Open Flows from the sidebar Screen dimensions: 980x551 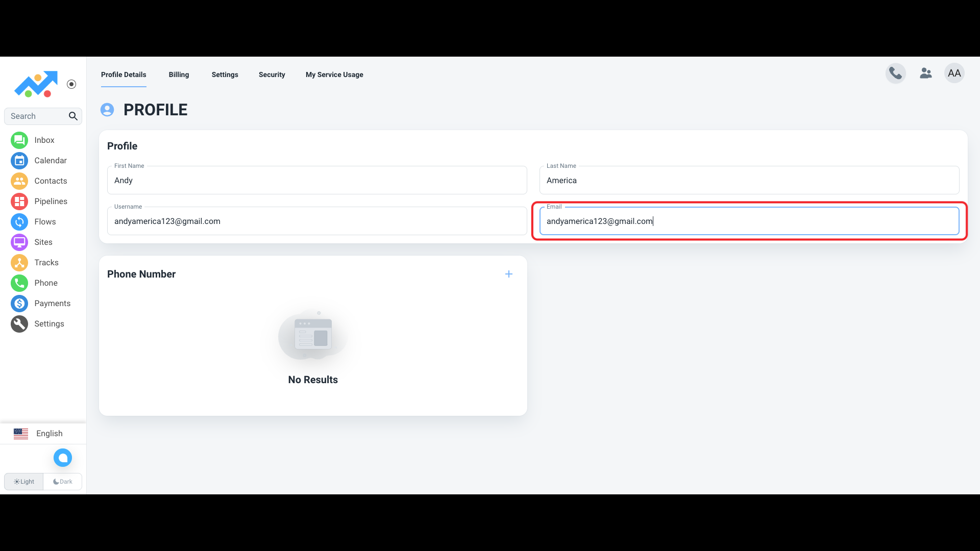click(19, 222)
